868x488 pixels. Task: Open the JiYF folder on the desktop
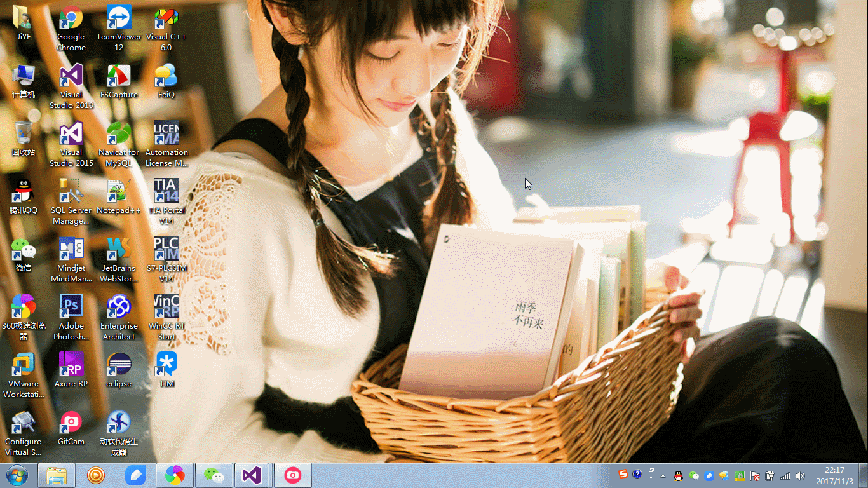pos(24,23)
